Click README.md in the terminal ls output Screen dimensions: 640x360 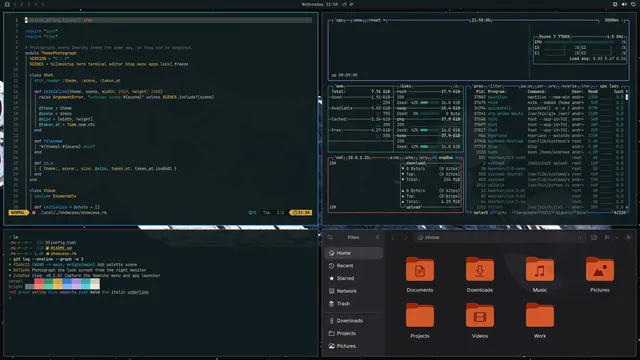click(61, 248)
